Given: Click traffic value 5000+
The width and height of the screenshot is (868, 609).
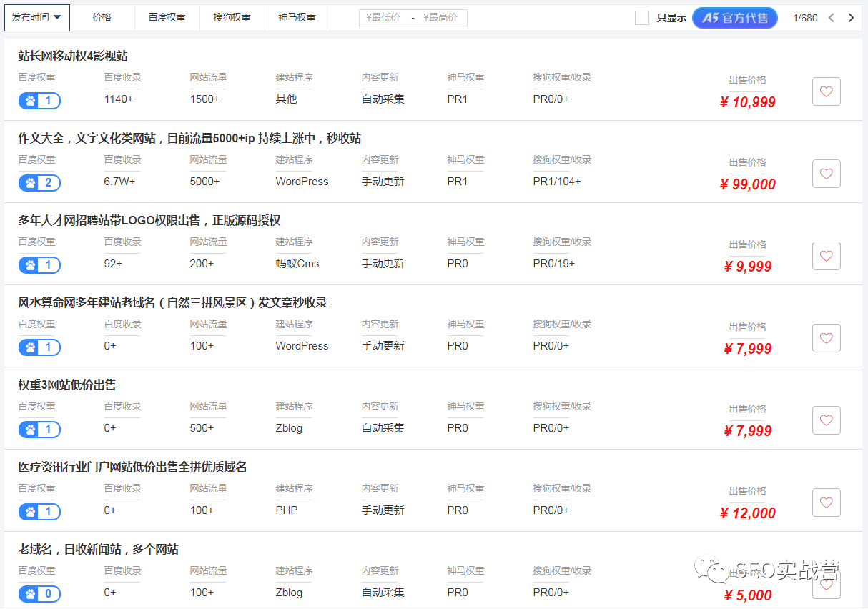Looking at the screenshot, I should (204, 182).
